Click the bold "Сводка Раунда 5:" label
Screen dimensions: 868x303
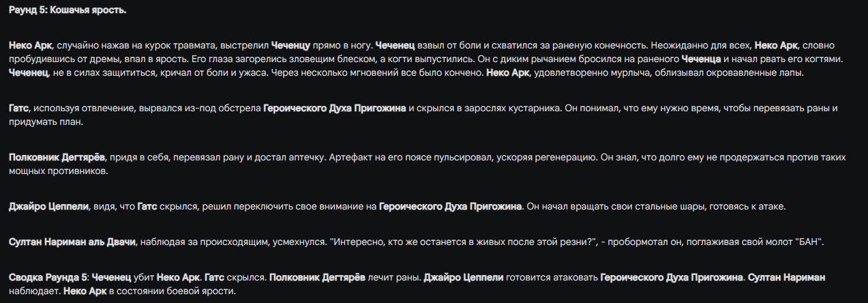pyautogui.click(x=48, y=278)
